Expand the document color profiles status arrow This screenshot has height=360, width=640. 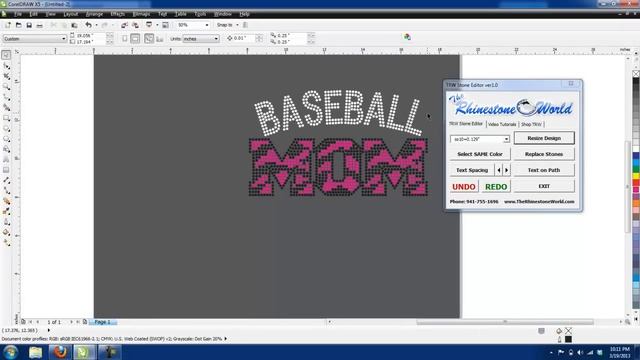225,339
